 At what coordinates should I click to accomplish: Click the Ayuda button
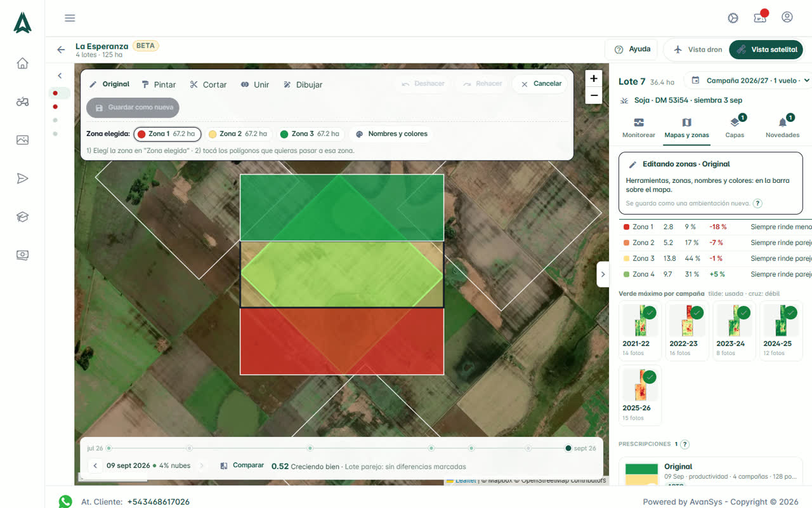point(632,50)
